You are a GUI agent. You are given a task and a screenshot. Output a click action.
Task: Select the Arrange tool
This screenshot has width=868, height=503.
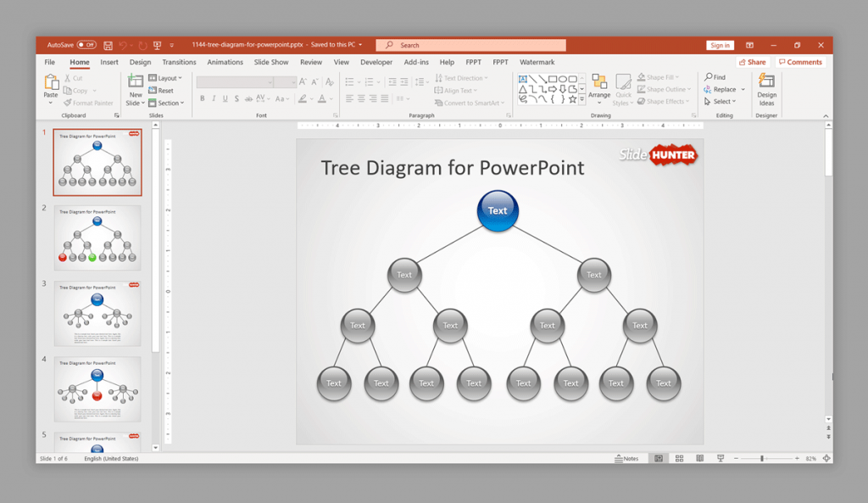tap(600, 89)
